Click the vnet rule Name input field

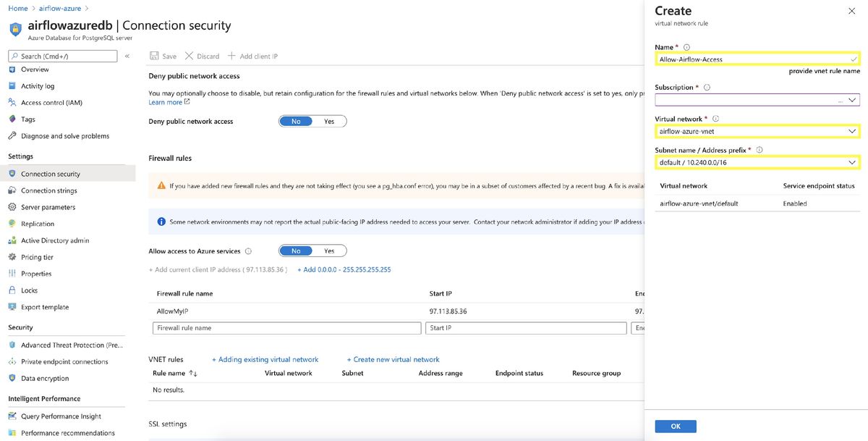click(757, 59)
